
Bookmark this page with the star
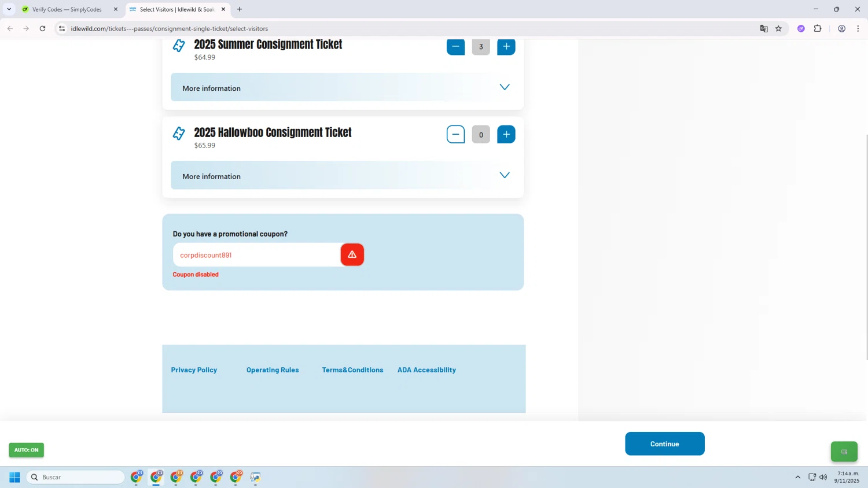(x=778, y=28)
